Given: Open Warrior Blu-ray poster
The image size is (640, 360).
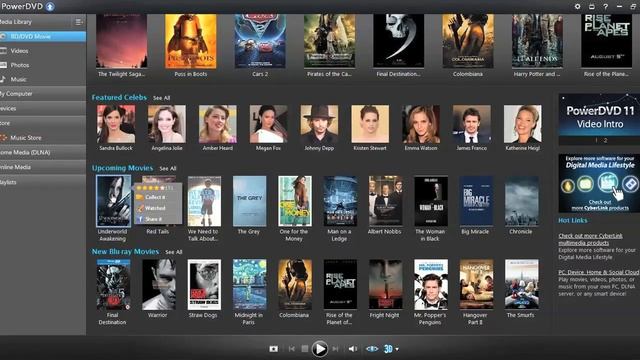Looking at the screenshot, I should coord(159,284).
